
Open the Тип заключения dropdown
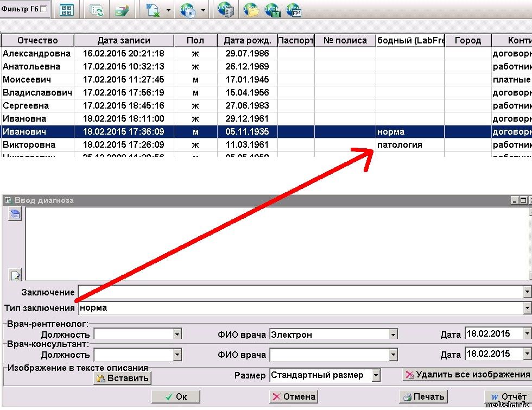pos(527,308)
